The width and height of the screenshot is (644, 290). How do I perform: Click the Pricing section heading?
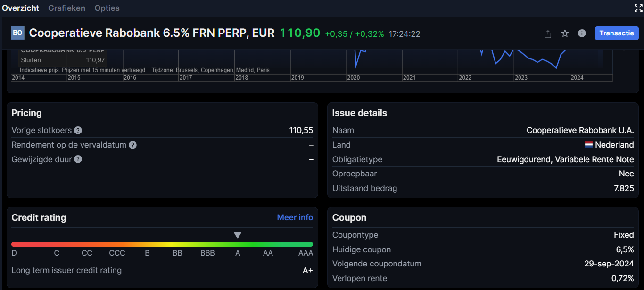[27, 113]
